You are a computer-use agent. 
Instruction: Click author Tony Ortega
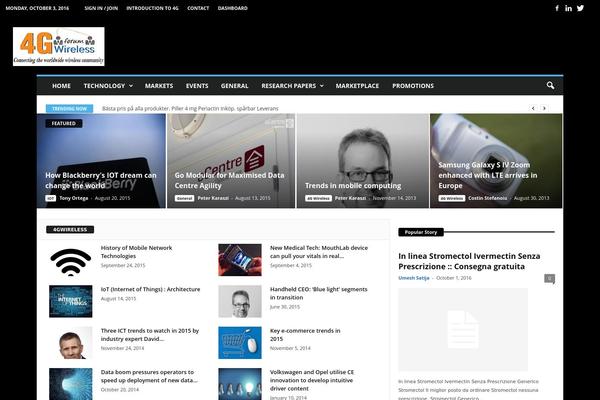(x=74, y=198)
